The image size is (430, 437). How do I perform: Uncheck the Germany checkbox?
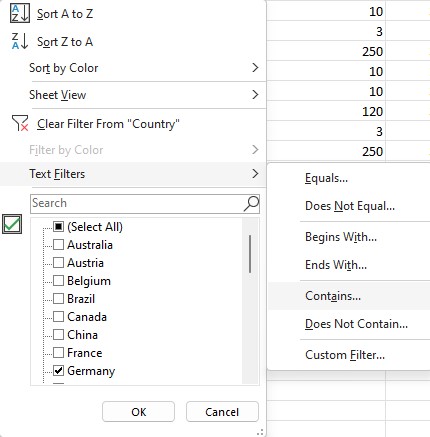(58, 371)
